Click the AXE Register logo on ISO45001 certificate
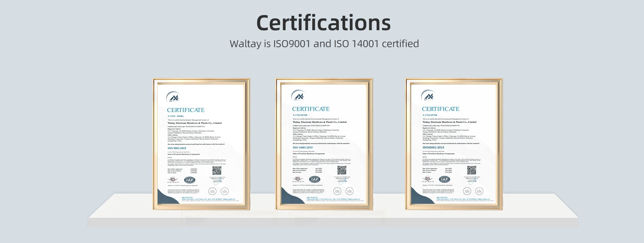The image size is (644, 243). point(428,95)
